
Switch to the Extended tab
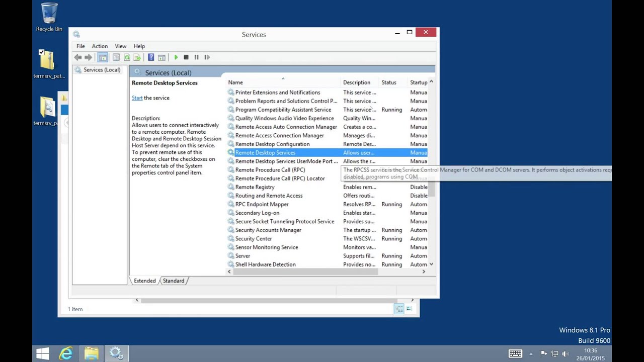click(145, 281)
